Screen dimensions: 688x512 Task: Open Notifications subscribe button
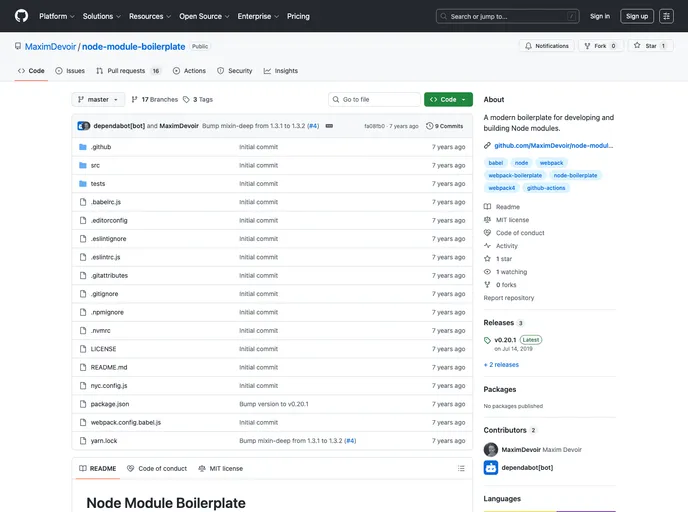point(546,46)
